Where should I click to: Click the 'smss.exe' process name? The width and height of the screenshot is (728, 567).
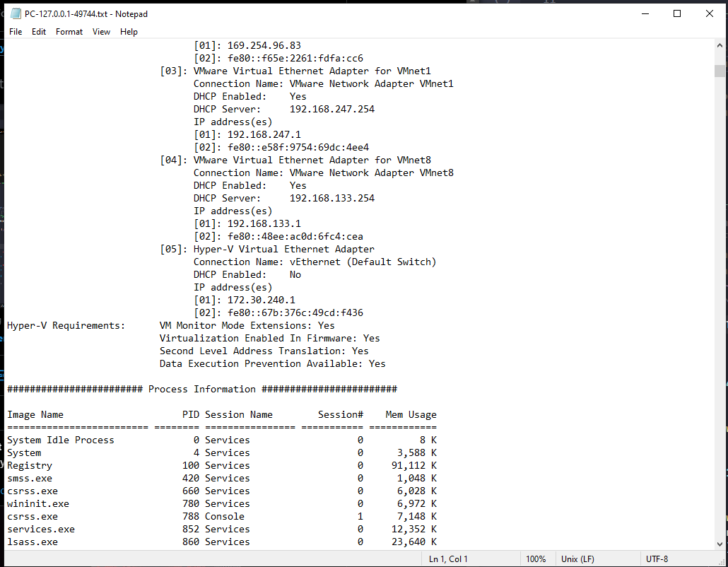click(30, 479)
